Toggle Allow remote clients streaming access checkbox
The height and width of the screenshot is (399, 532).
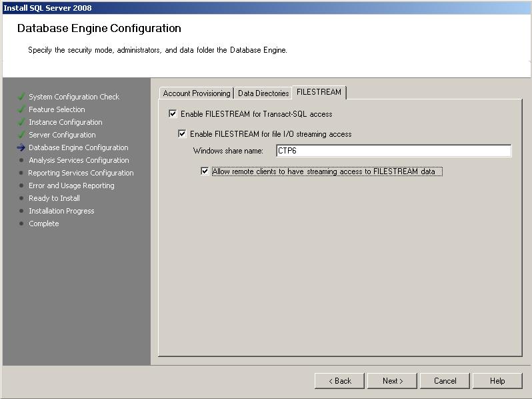pyautogui.click(x=205, y=171)
